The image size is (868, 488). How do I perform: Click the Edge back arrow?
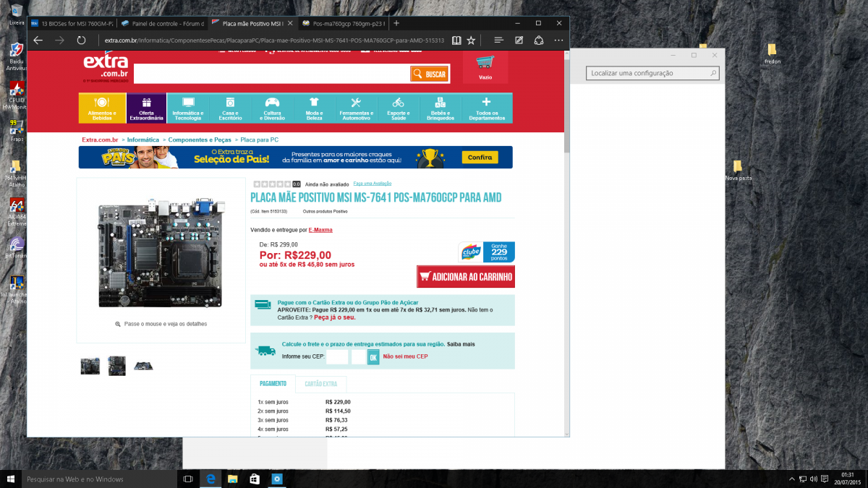point(38,40)
